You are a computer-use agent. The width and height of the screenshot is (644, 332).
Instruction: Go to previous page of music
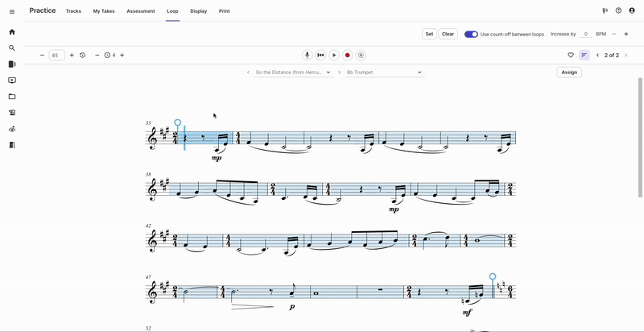[597, 55]
